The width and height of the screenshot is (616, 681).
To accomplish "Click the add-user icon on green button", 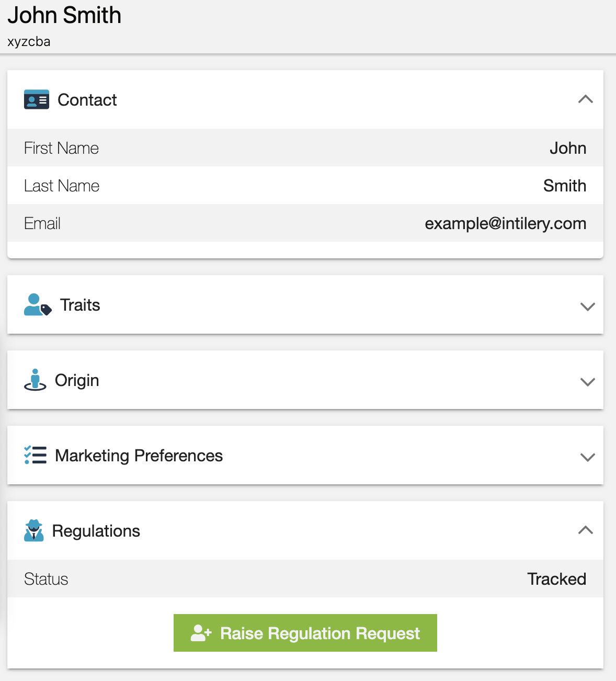I will [x=201, y=633].
